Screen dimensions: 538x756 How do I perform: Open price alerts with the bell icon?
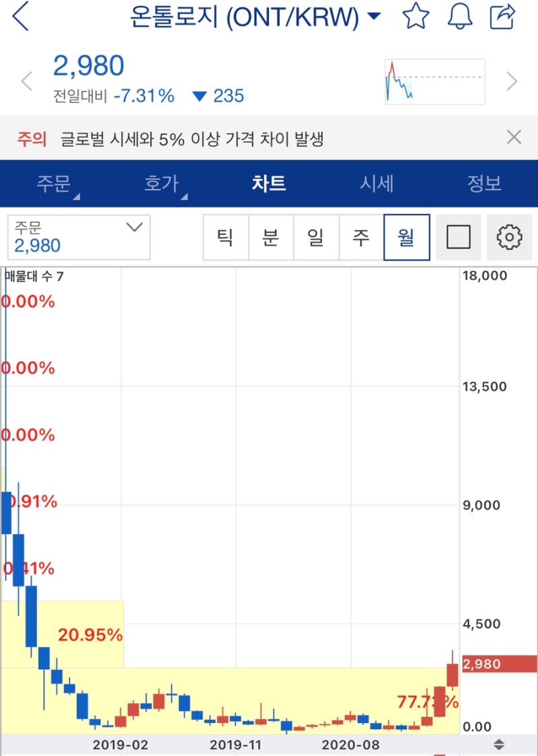click(x=461, y=16)
